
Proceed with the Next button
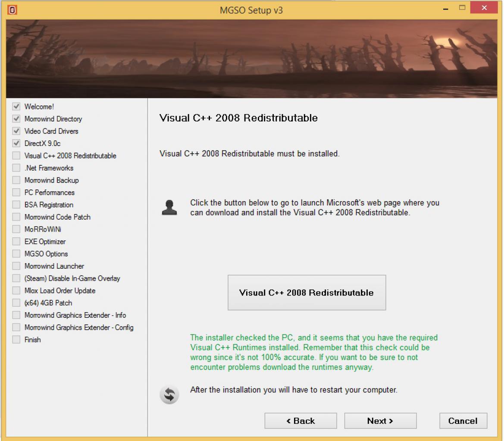pyautogui.click(x=380, y=421)
